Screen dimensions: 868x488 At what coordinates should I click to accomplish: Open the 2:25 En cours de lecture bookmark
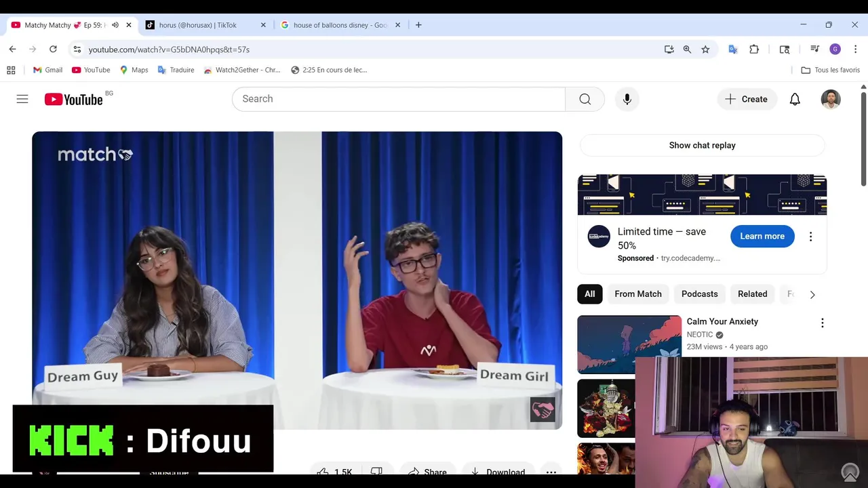[329, 70]
